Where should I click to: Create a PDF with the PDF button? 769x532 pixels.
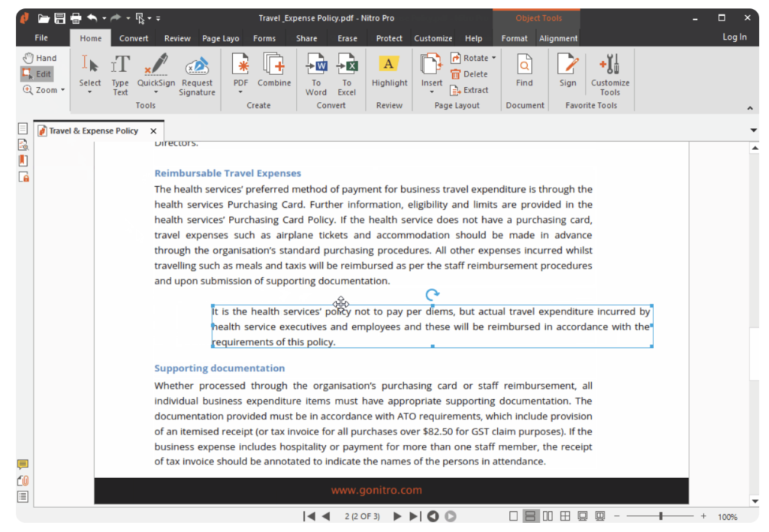point(240,70)
